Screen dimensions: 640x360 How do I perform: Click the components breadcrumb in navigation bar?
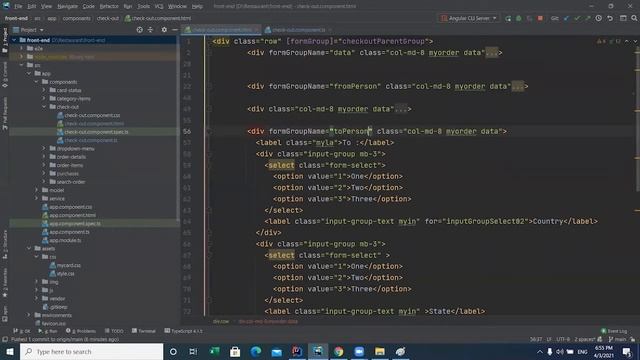(76, 18)
